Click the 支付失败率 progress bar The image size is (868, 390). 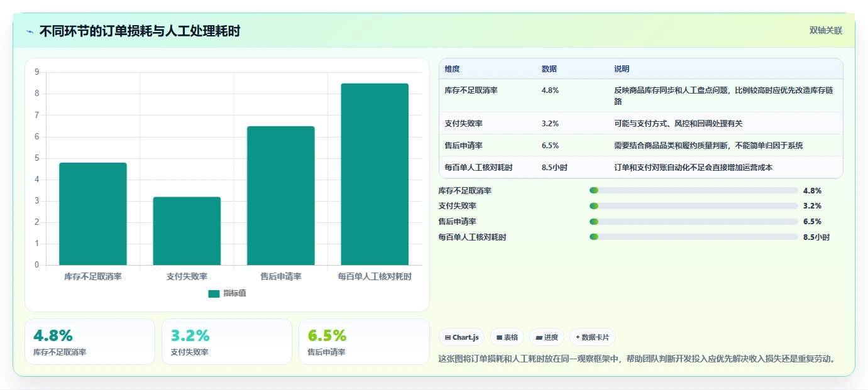coord(693,206)
